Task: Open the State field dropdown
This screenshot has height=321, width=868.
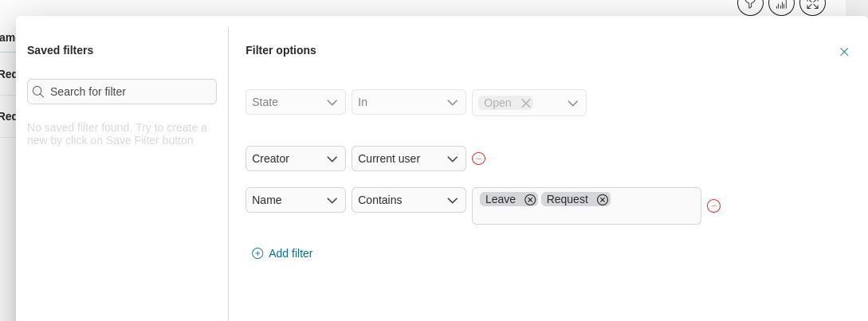Action: [x=296, y=103]
